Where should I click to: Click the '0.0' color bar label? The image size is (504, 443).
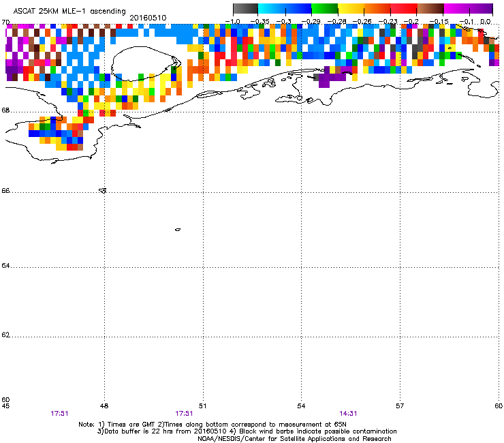486,22
